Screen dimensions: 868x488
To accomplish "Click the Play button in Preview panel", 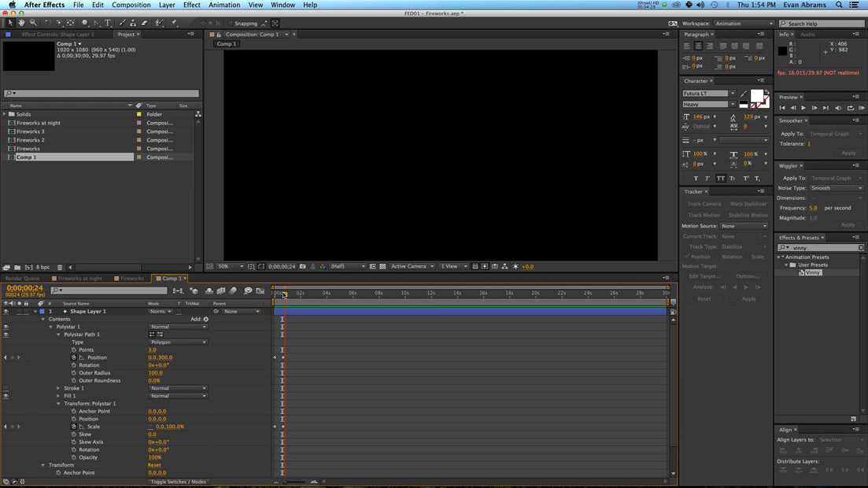I will point(803,108).
